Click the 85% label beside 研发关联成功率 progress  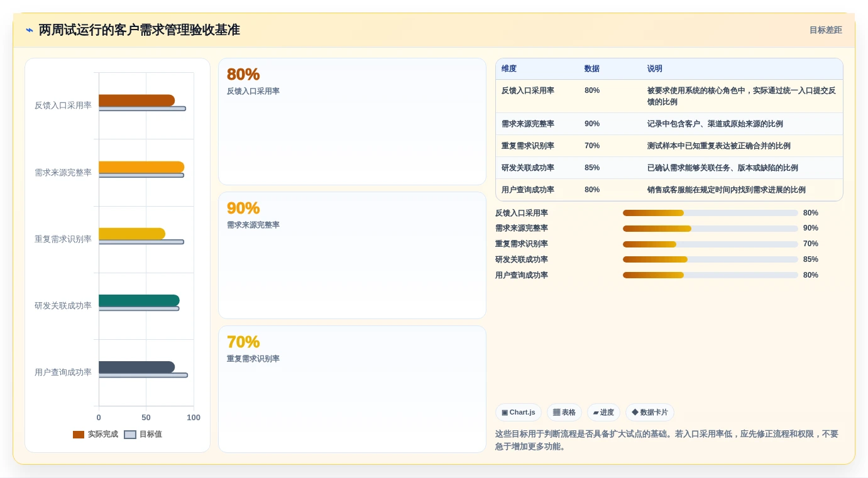[x=811, y=259]
